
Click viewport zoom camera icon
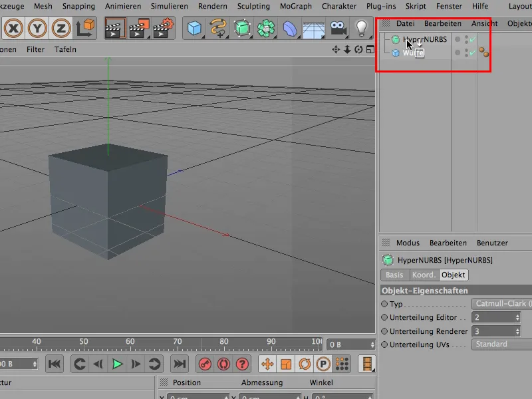(347, 49)
